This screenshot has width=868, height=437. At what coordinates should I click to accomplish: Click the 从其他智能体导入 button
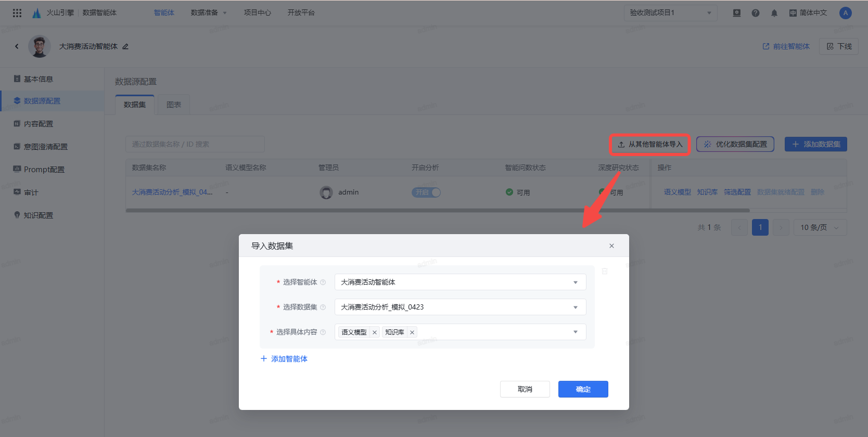(x=649, y=144)
